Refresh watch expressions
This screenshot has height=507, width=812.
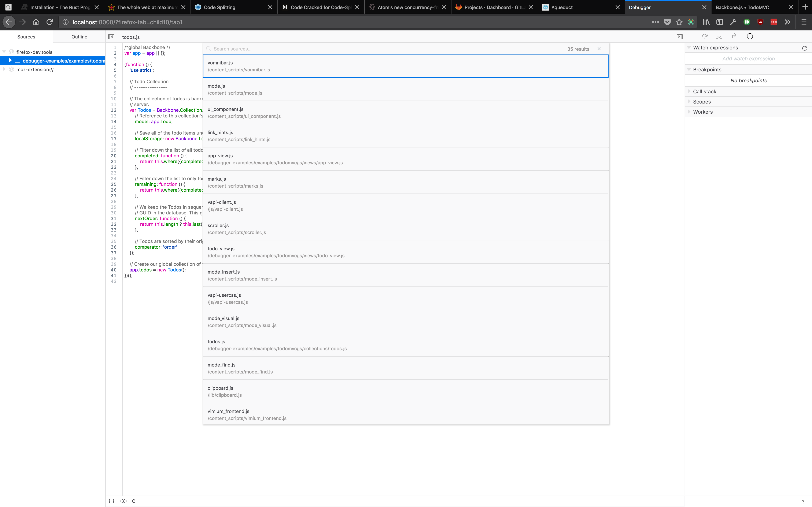point(804,48)
